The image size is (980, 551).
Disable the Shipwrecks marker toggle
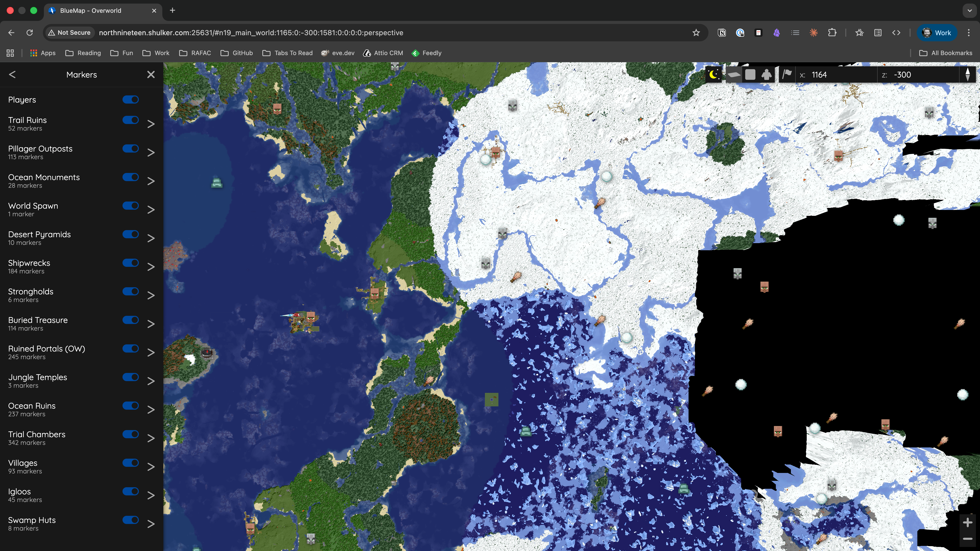pos(130,263)
